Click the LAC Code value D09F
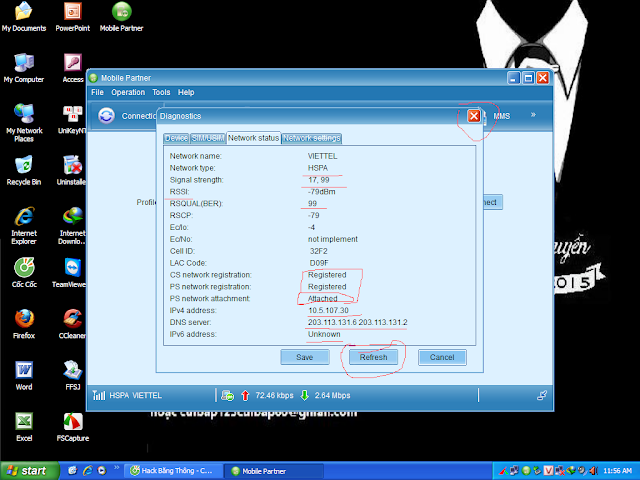640x480 pixels. tap(319, 263)
